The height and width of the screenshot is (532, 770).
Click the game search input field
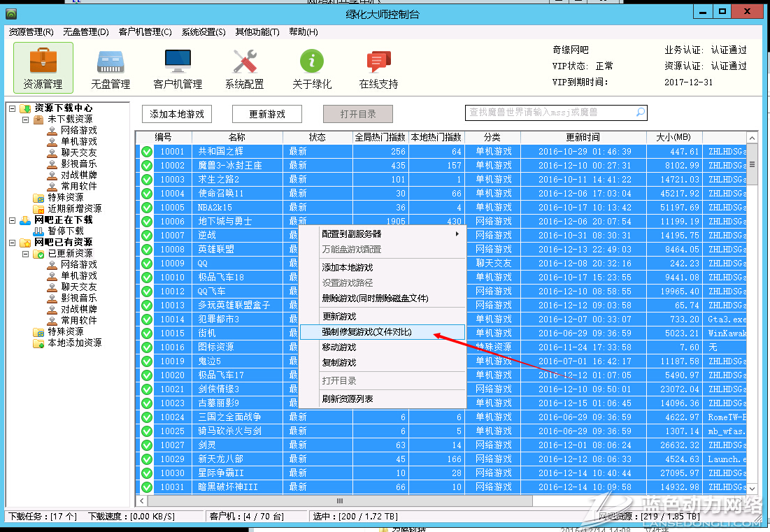(549, 113)
